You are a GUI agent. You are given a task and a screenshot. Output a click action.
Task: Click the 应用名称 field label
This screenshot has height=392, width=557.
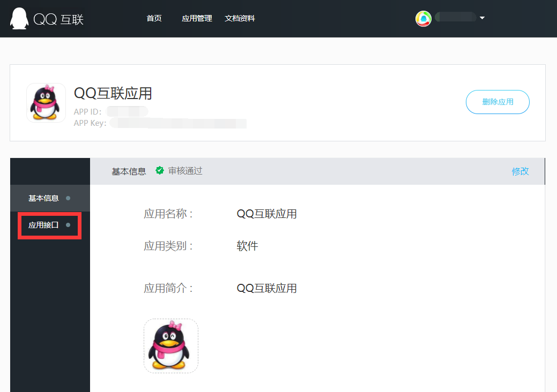[168, 214]
